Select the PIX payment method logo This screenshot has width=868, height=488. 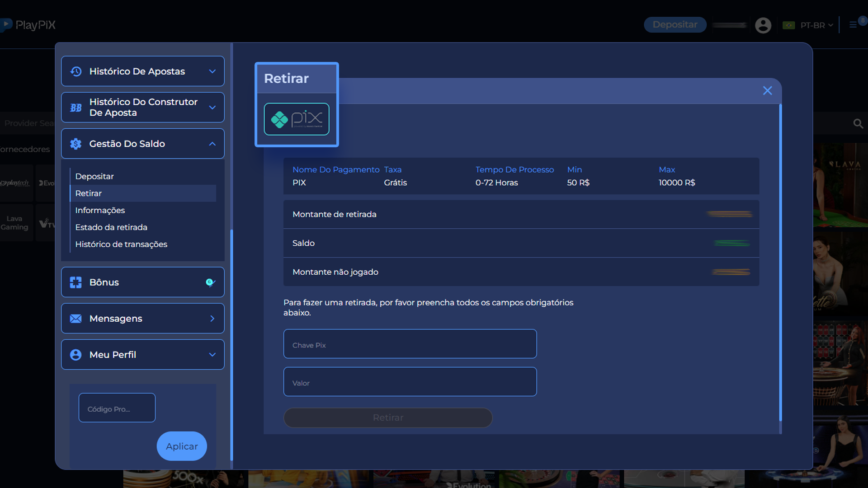(x=297, y=119)
